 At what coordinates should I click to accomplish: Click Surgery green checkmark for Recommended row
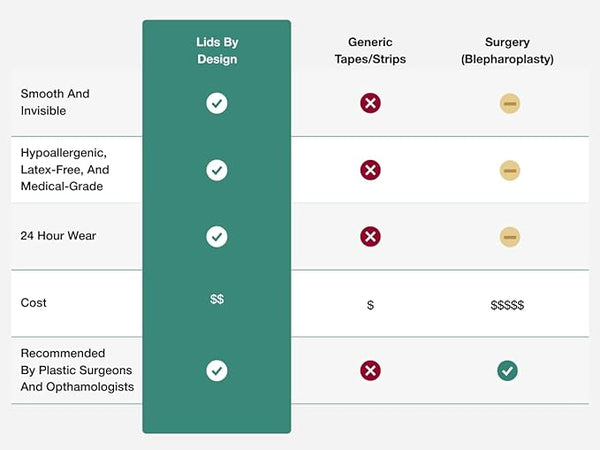pyautogui.click(x=508, y=370)
